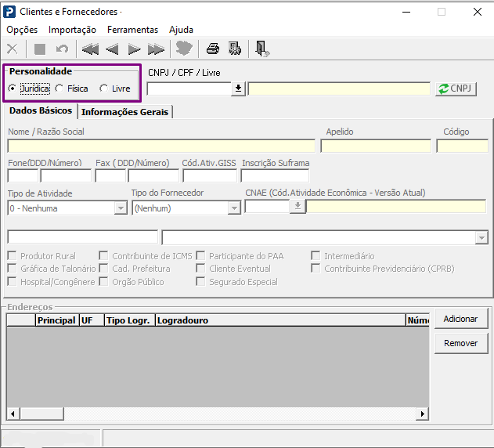Click the exit door icon
494x448 pixels.
pyautogui.click(x=261, y=49)
